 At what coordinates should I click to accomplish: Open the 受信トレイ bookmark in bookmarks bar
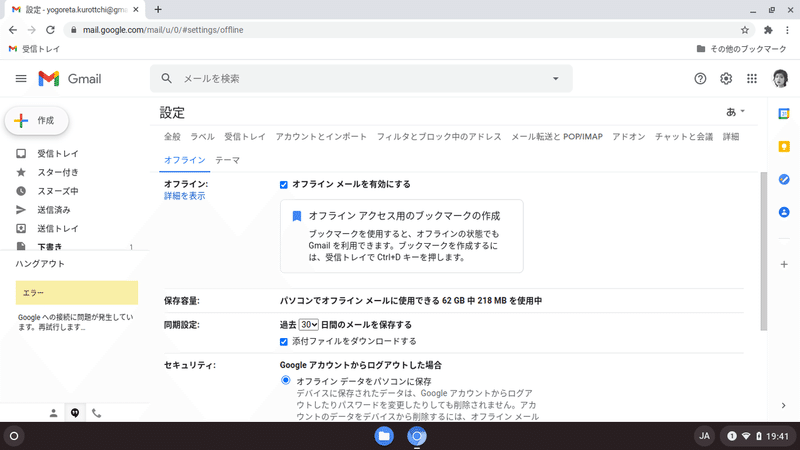(x=34, y=49)
